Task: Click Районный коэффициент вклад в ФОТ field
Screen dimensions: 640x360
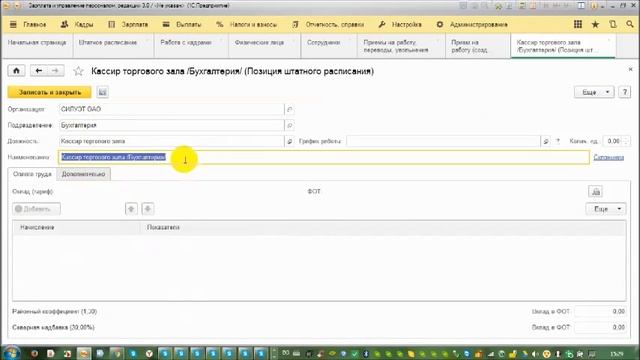Action: tap(600, 311)
